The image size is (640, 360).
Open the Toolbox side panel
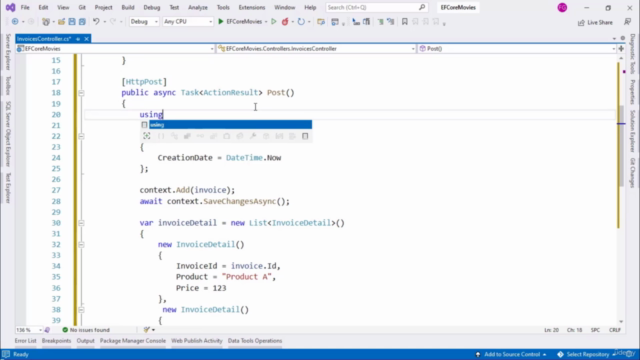[8, 85]
